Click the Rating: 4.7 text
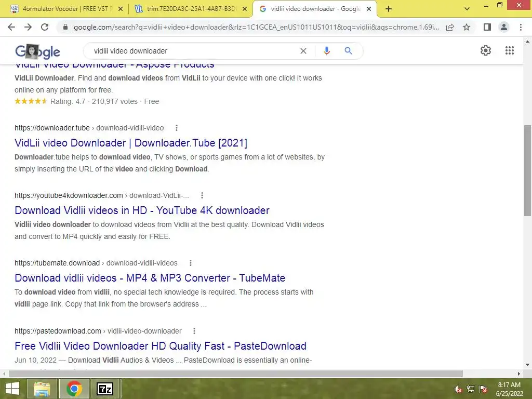 (x=68, y=101)
